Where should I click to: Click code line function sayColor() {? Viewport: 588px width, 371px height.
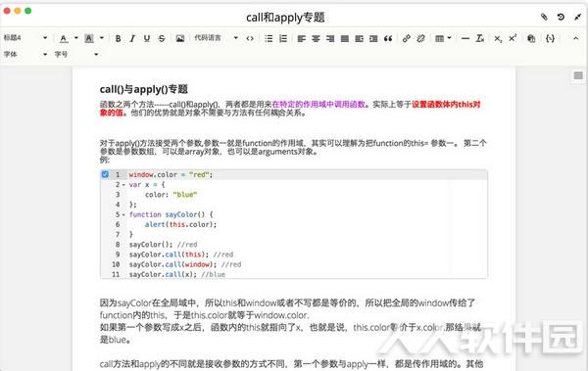(171, 214)
